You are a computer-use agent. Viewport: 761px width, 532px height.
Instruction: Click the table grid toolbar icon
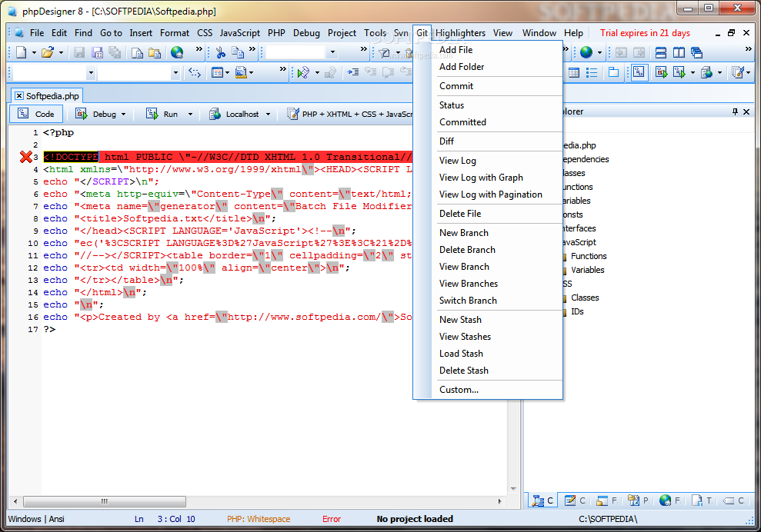click(574, 73)
